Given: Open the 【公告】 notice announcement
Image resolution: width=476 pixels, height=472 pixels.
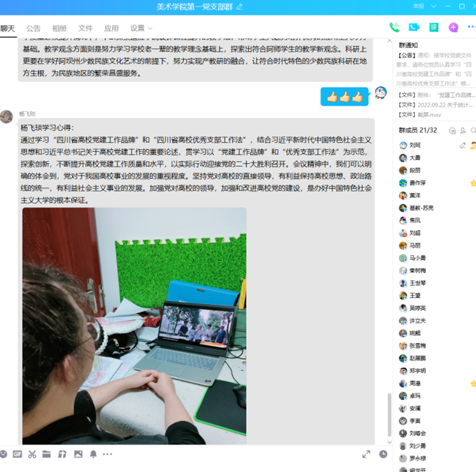Looking at the screenshot, I should coord(434,69).
